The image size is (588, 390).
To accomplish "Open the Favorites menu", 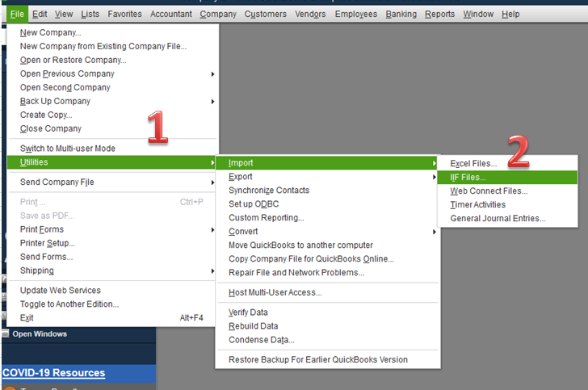I will (x=124, y=15).
